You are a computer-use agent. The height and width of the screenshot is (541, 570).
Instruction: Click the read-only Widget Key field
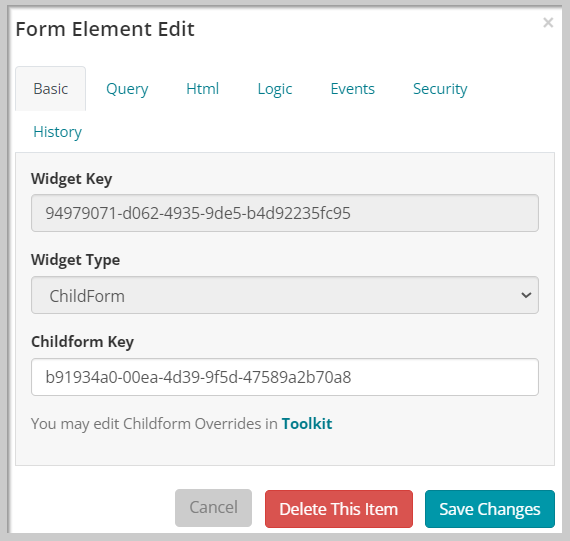pos(285,213)
